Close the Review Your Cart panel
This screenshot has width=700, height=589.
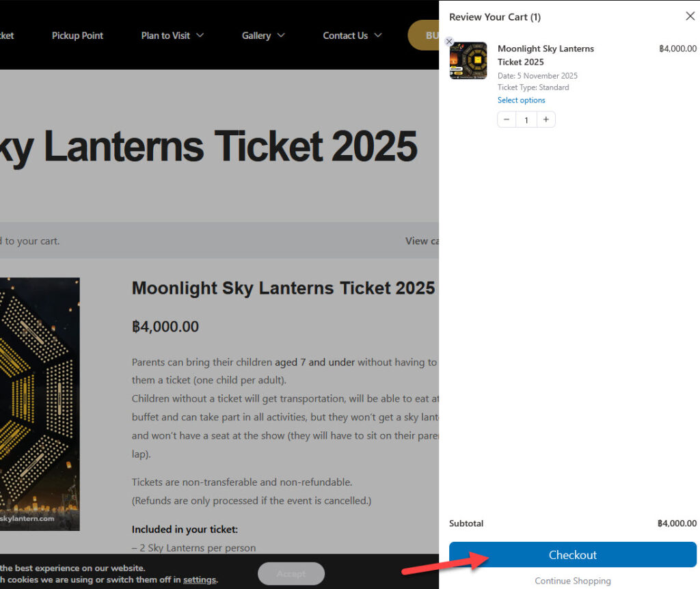(690, 16)
